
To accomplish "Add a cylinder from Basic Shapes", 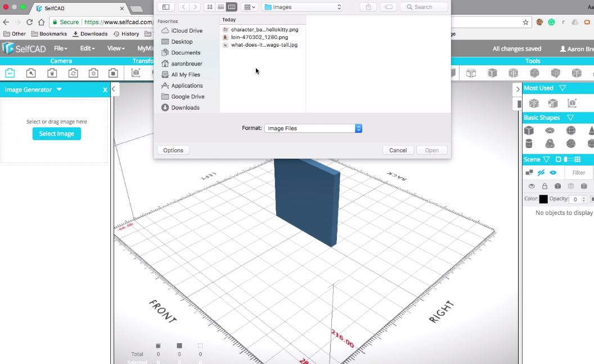I will click(529, 143).
